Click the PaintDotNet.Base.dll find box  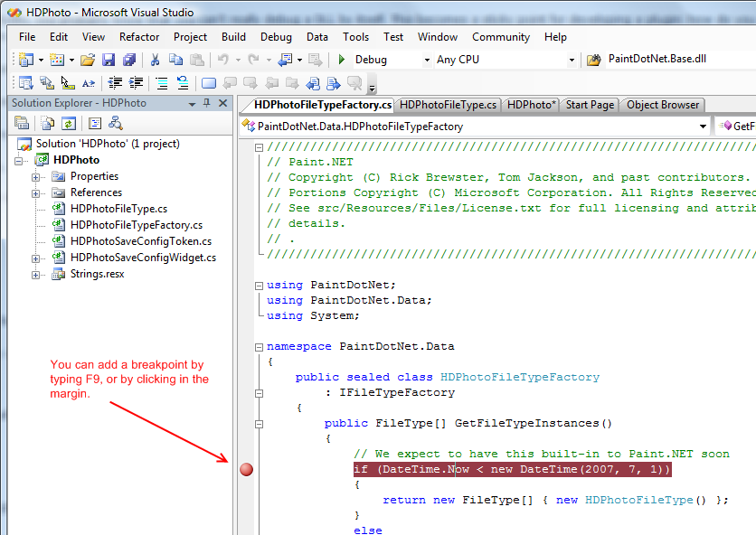tap(680, 59)
